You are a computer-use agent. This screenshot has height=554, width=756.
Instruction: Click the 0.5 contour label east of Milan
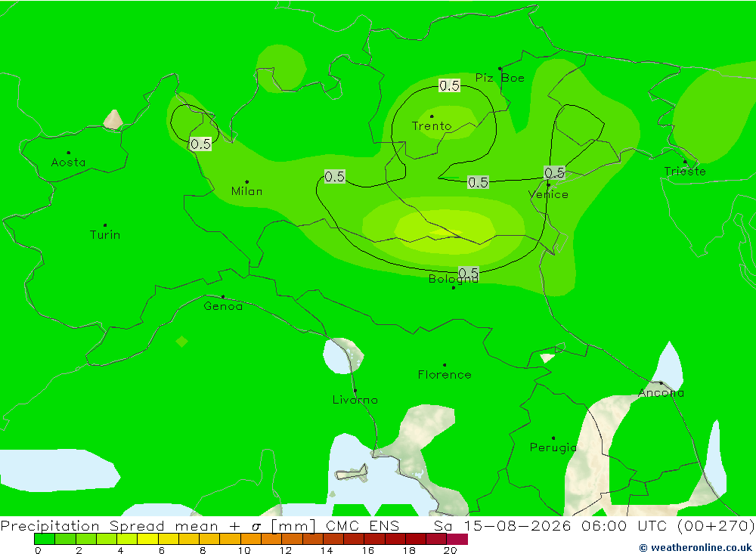[x=335, y=177]
